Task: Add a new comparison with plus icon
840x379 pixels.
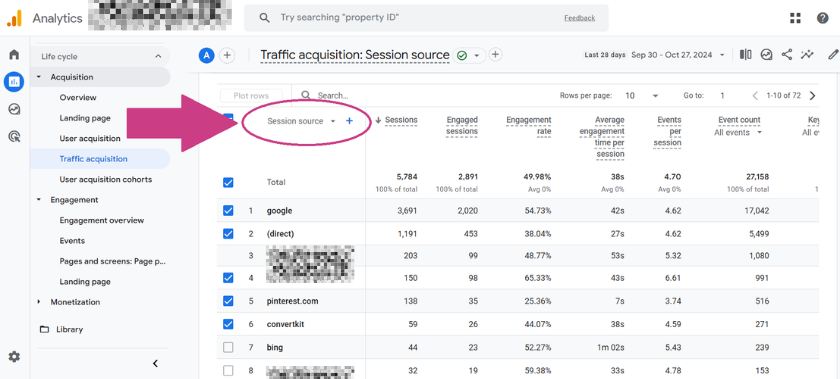Action: pos(227,55)
